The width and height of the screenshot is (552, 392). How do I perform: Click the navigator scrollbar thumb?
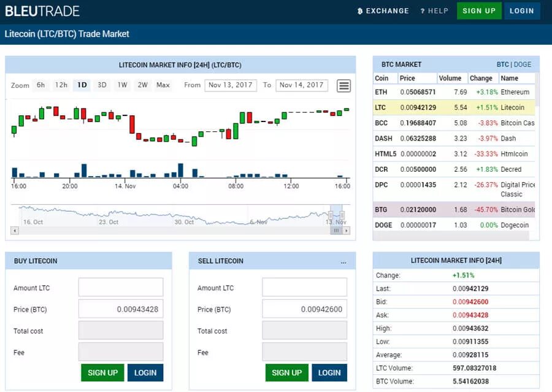click(x=336, y=231)
